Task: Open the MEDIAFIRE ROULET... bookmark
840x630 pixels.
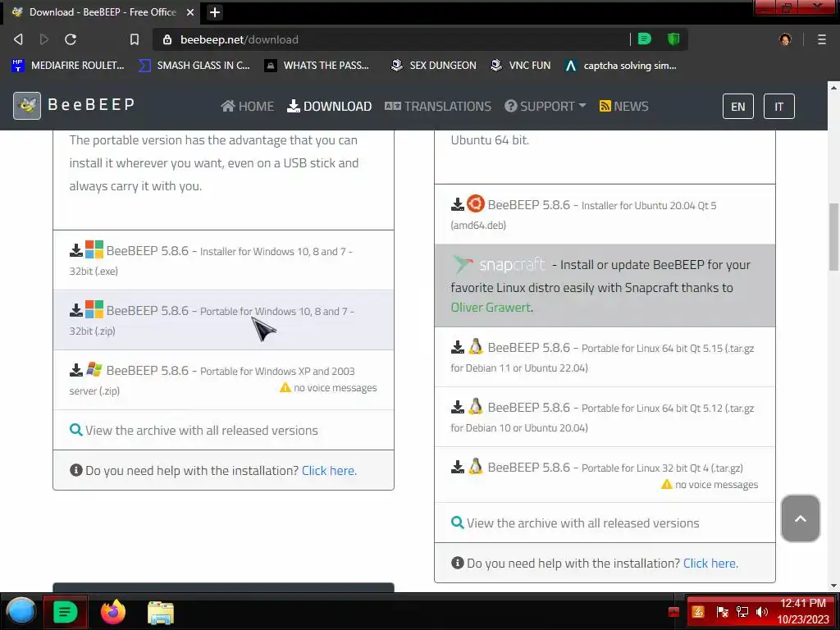Action: [68, 66]
